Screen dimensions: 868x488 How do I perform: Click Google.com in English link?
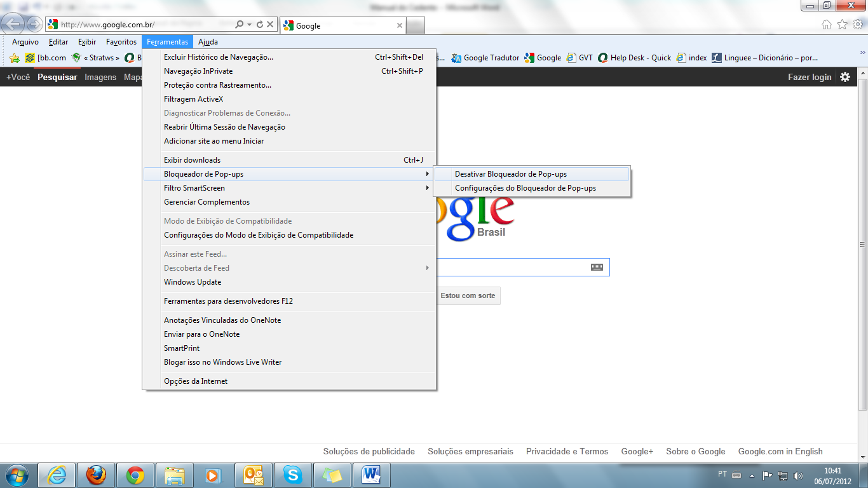coord(780,451)
